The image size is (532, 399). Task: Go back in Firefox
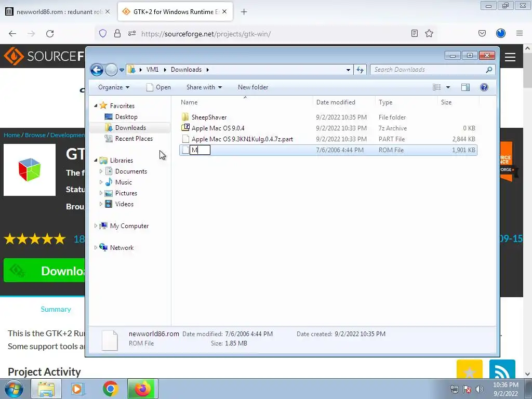tap(12, 34)
